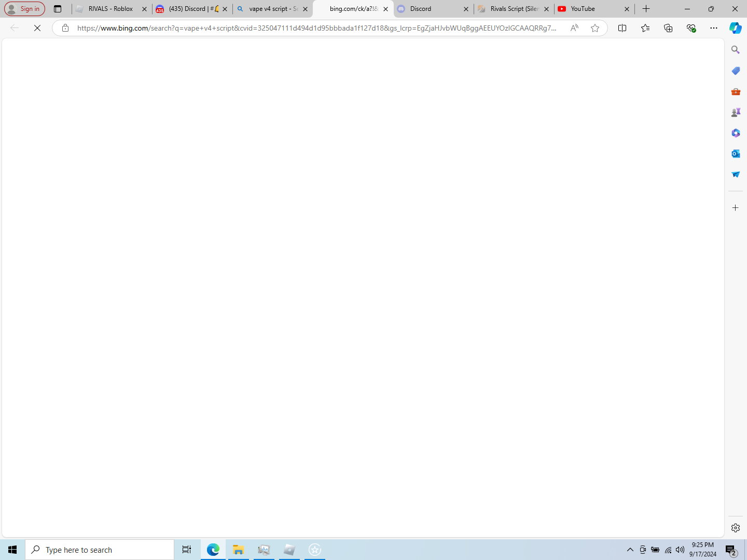Open the Windows Start menu
747x560 pixels.
click(12, 550)
